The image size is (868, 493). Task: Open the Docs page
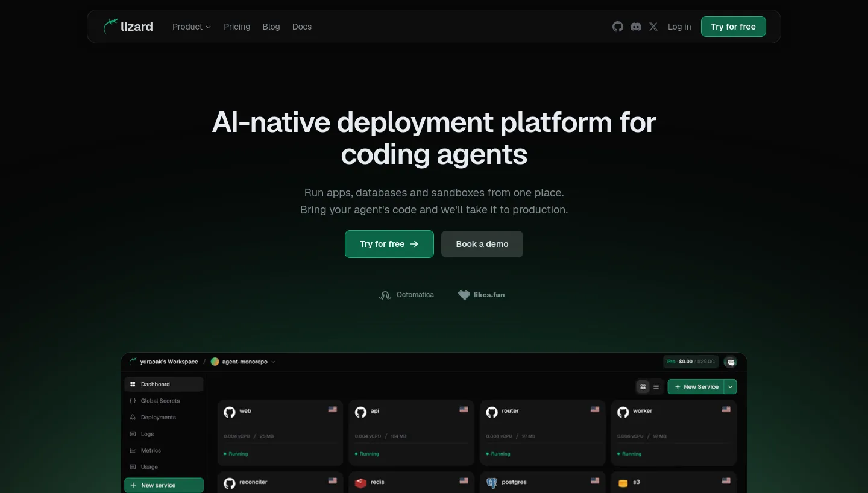pyautogui.click(x=302, y=27)
